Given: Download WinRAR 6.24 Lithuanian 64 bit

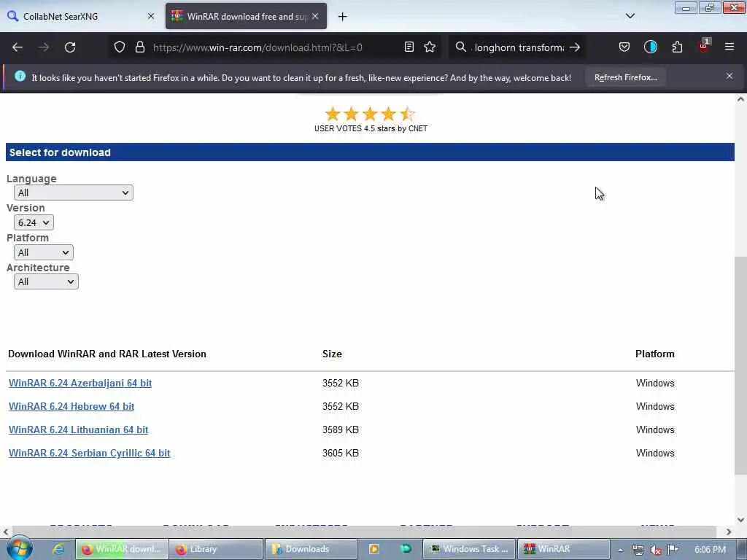Looking at the screenshot, I should tap(78, 429).
